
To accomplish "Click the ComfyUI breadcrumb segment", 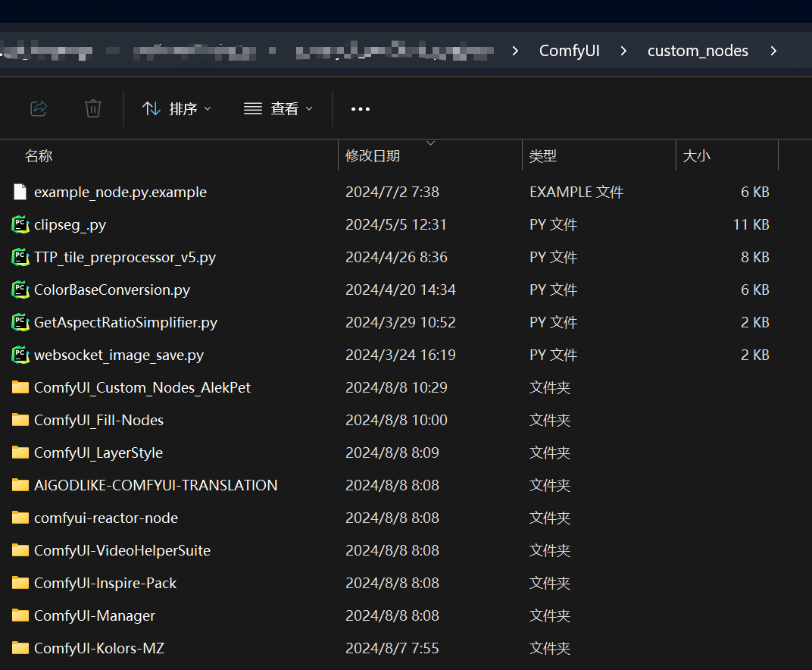I will (569, 51).
